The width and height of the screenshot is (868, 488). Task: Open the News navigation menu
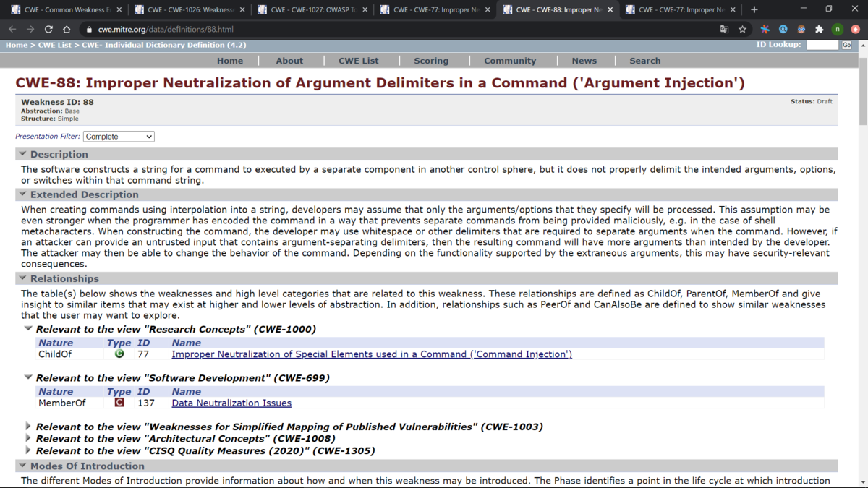pos(584,61)
